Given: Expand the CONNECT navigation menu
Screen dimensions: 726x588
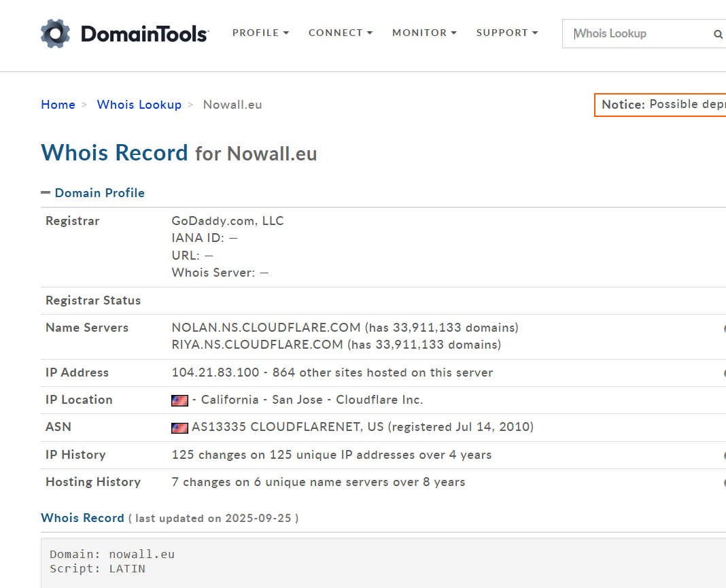Looking at the screenshot, I should (x=340, y=33).
